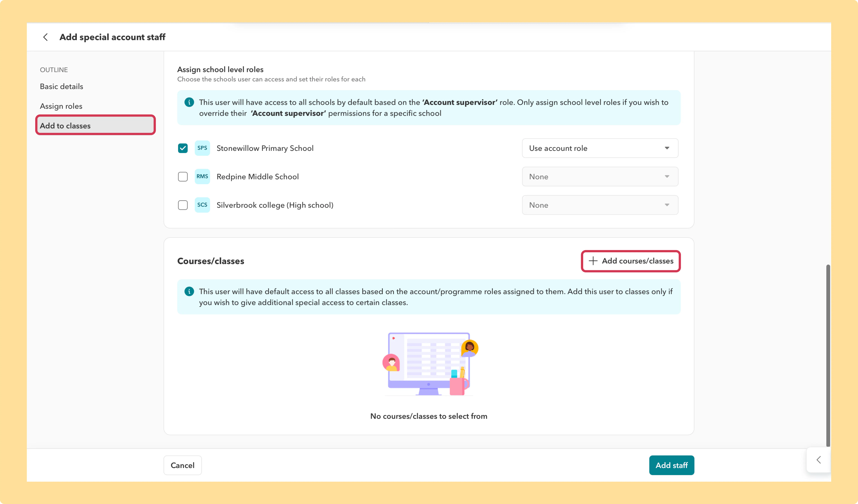Image resolution: width=858 pixels, height=504 pixels.
Task: Check Redpine Middle School checkbox
Action: (x=183, y=177)
